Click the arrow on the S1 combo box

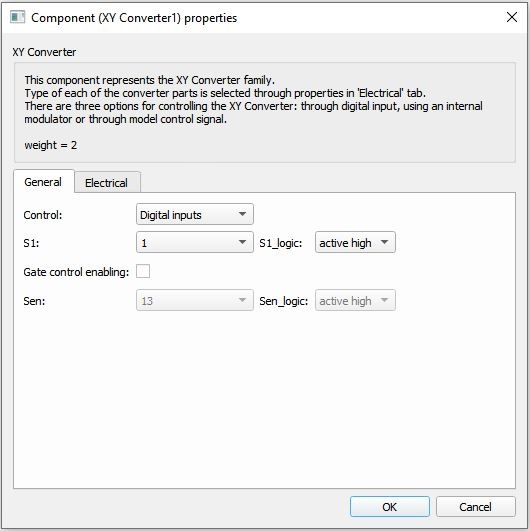242,242
